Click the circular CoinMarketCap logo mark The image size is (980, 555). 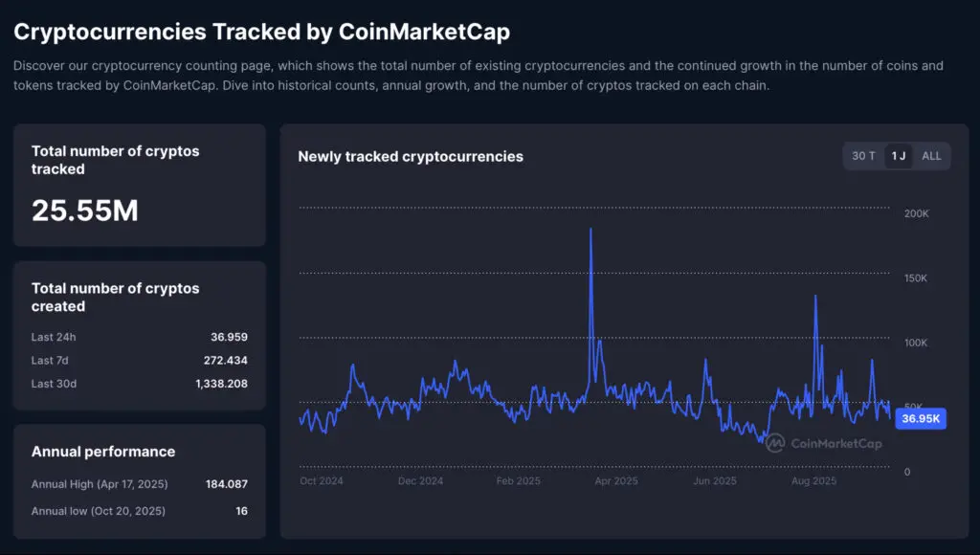point(773,443)
